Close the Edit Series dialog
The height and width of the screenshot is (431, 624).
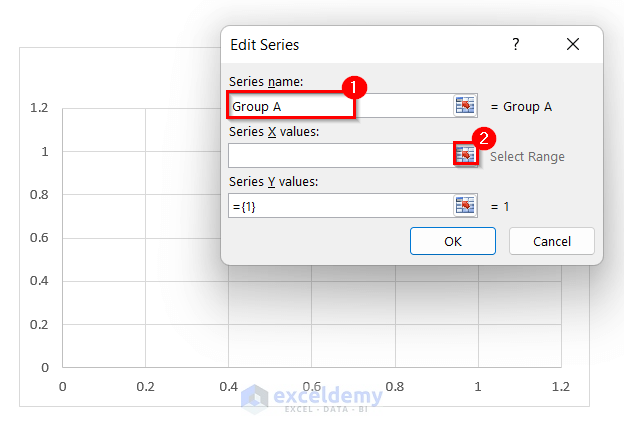coord(573,45)
